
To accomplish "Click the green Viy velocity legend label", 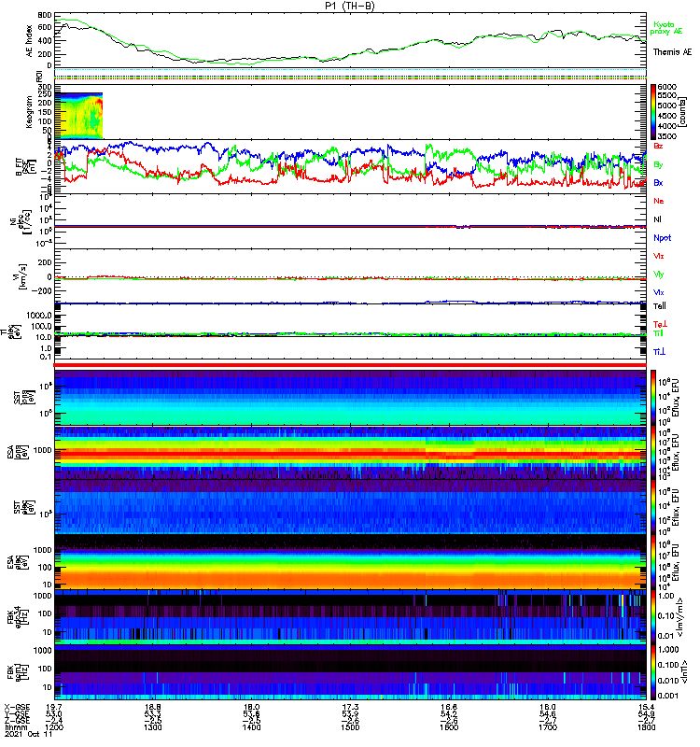I will (x=658, y=275).
